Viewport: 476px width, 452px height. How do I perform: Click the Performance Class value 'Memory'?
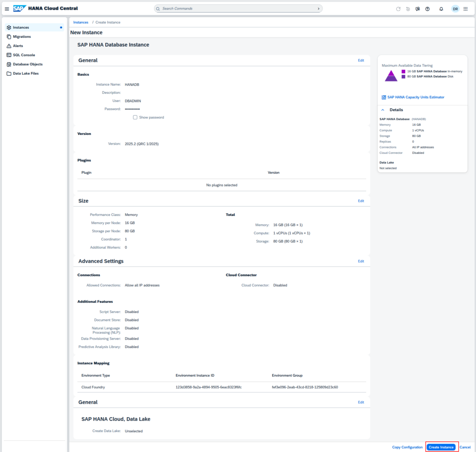[x=131, y=215]
